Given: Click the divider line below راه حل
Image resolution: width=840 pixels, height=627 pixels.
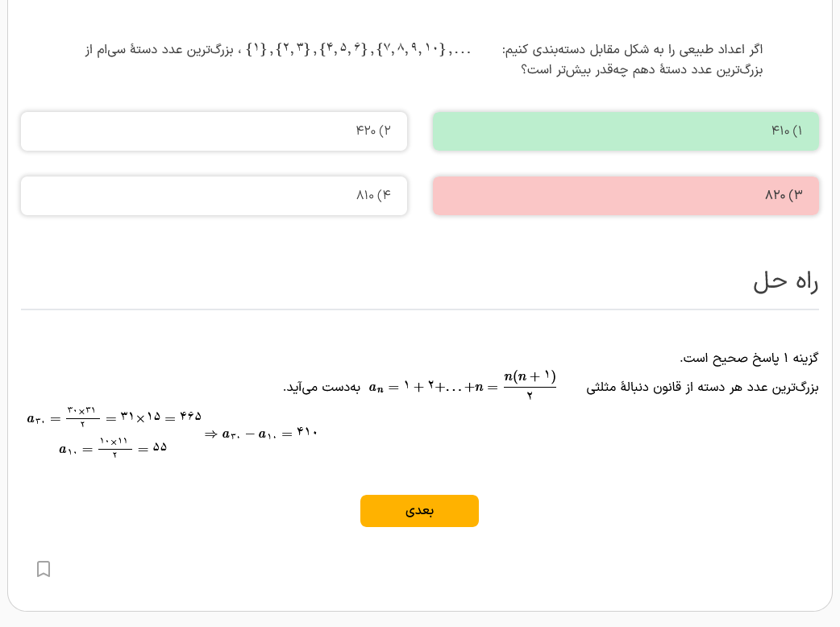Looking at the screenshot, I should pos(419,309).
